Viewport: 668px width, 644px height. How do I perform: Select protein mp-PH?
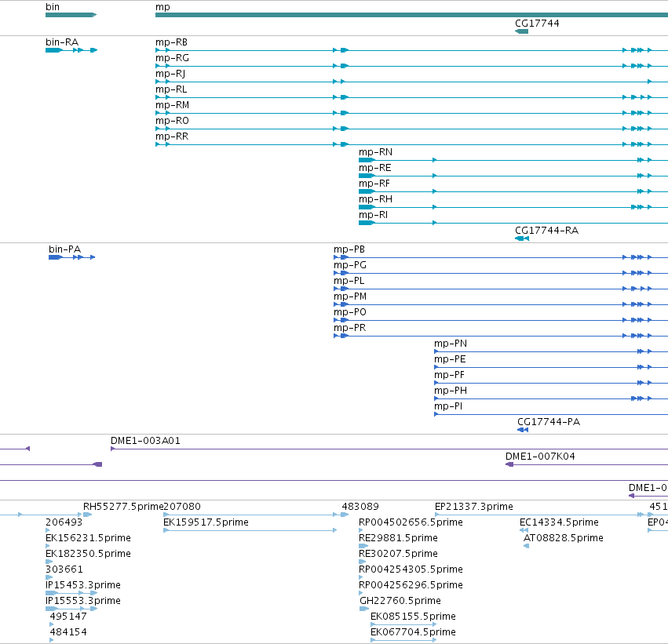tap(451, 391)
